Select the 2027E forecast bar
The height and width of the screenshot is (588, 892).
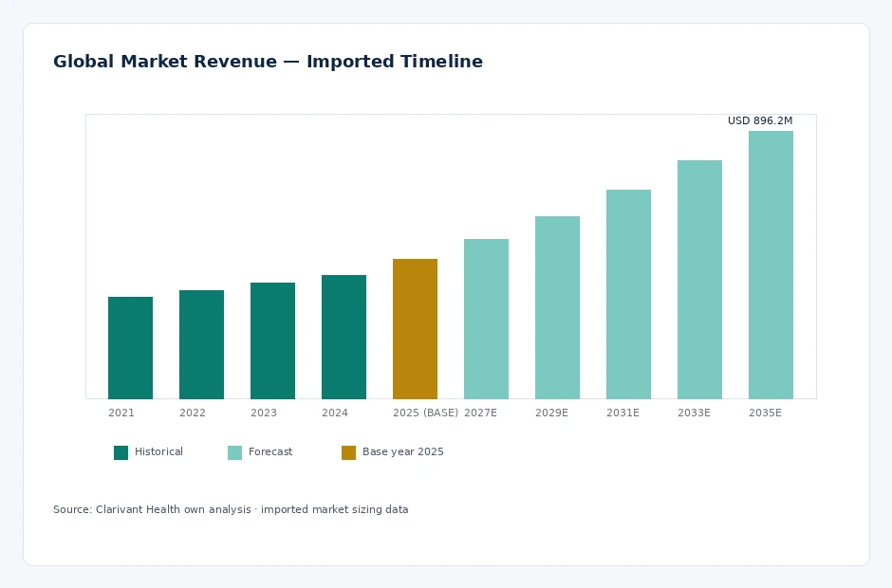click(x=486, y=319)
